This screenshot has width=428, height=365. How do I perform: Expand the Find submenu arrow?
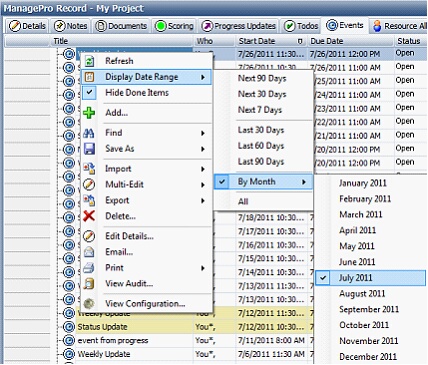203,133
